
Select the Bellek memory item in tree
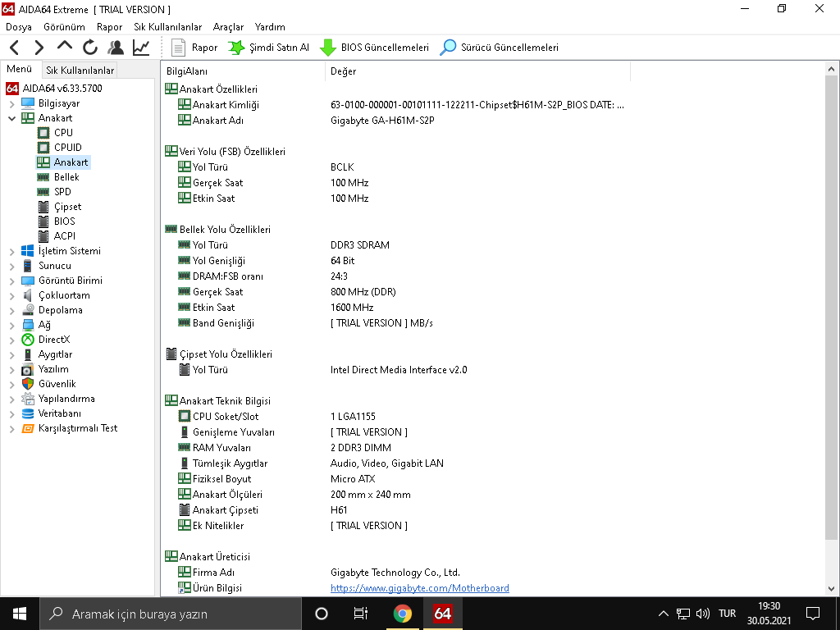click(x=66, y=177)
